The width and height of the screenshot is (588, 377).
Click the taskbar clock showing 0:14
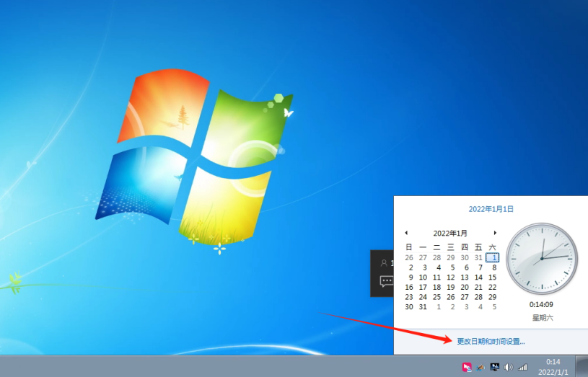coord(553,367)
